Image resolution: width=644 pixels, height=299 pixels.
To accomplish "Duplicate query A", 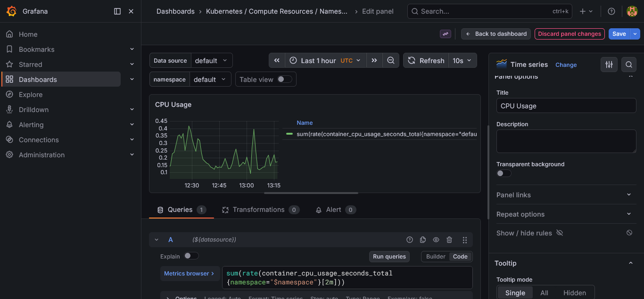I will [423, 240].
